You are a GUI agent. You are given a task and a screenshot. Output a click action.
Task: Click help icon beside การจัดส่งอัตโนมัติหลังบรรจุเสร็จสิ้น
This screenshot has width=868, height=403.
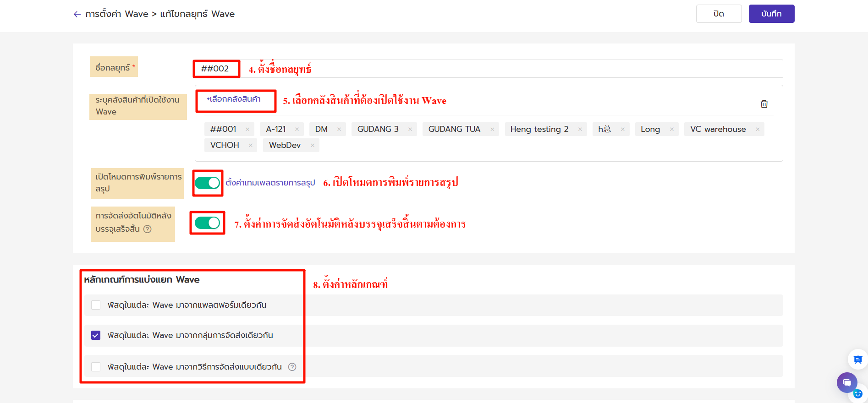pyautogui.click(x=148, y=229)
